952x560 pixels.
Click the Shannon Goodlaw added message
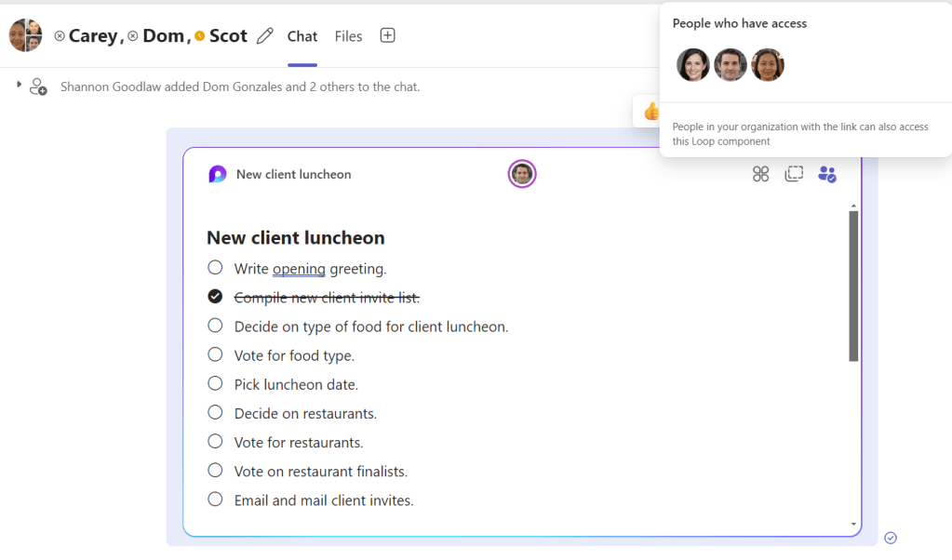point(240,87)
